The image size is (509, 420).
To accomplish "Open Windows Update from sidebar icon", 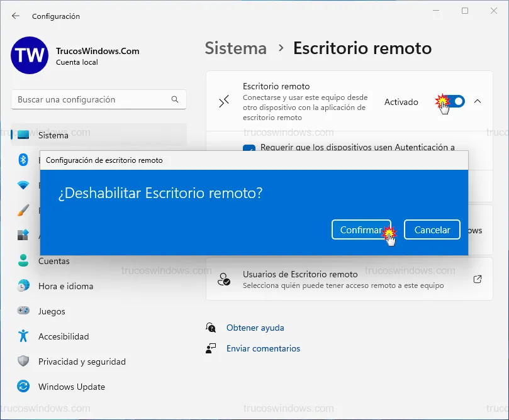I will tap(23, 387).
